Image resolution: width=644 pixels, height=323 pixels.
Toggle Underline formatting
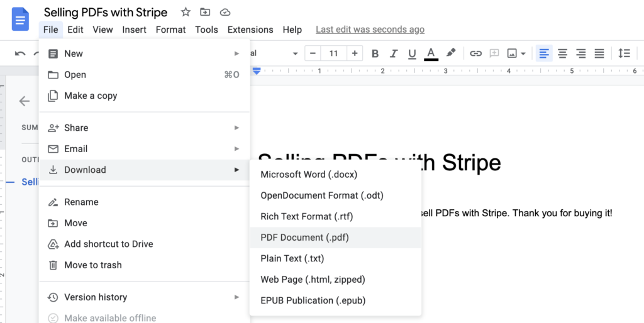click(412, 53)
